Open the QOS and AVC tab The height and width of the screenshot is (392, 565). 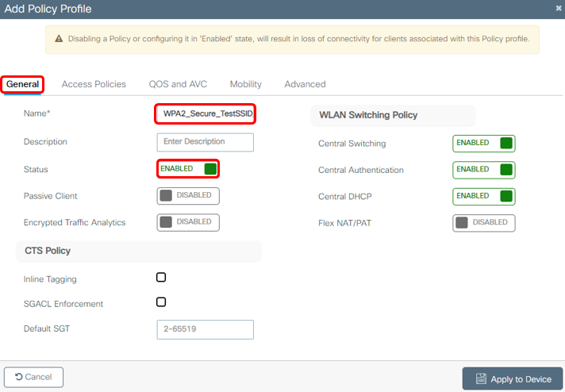coord(178,84)
